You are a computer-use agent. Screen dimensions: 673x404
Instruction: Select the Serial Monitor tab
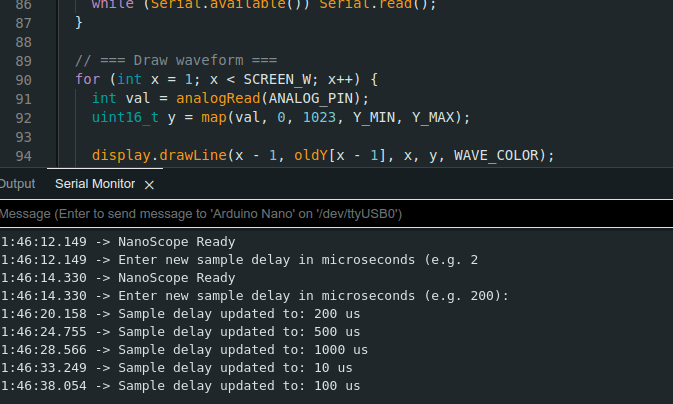(x=94, y=184)
